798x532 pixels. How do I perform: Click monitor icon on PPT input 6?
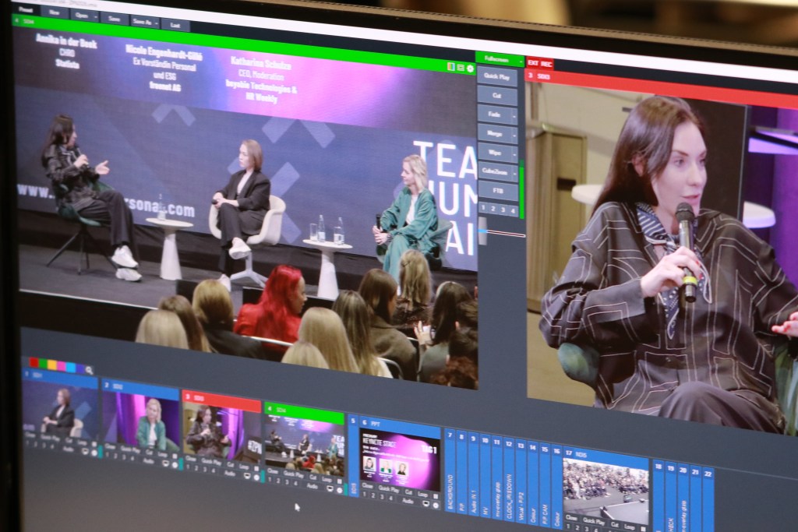425,503
